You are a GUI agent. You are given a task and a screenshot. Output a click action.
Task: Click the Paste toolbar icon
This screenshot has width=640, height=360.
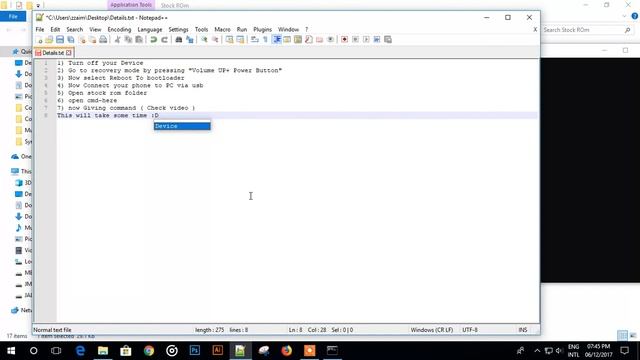(139, 40)
